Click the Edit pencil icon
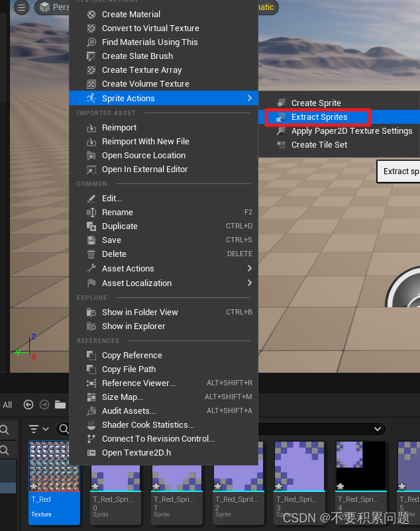Viewport: 420px width, 531px height. tap(91, 199)
